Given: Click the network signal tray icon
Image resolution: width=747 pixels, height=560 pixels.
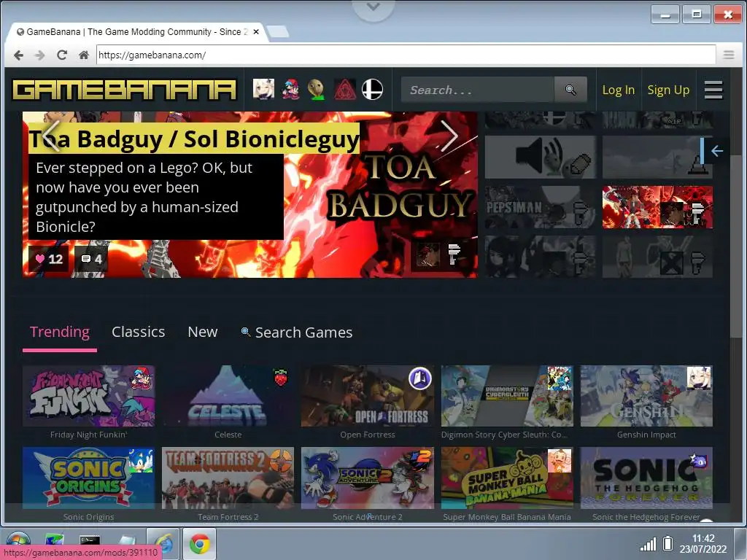Looking at the screenshot, I should (648, 544).
